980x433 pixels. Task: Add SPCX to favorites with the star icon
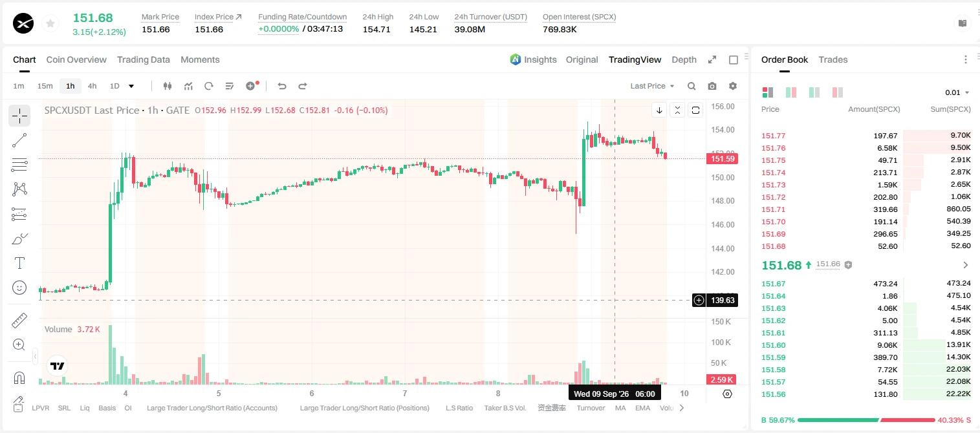click(50, 23)
